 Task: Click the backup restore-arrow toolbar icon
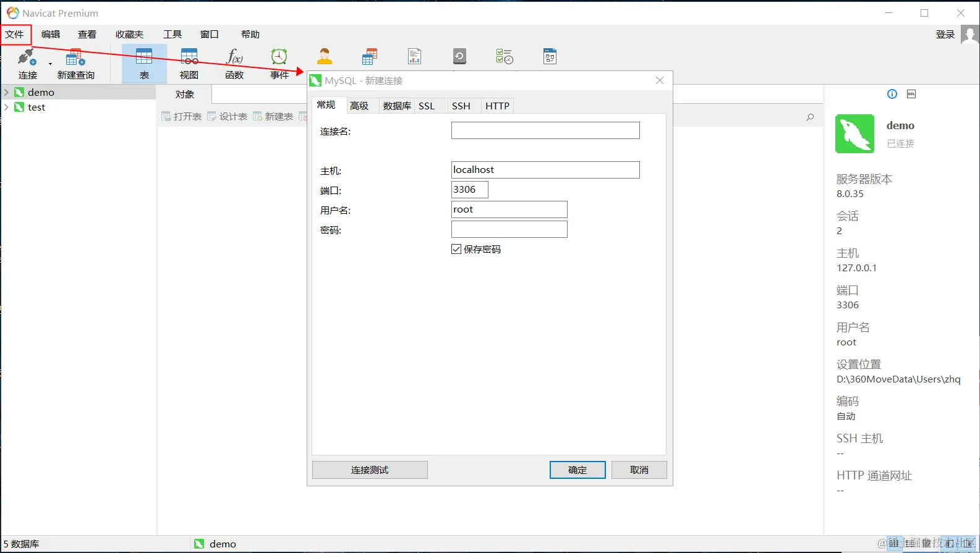pyautogui.click(x=459, y=57)
